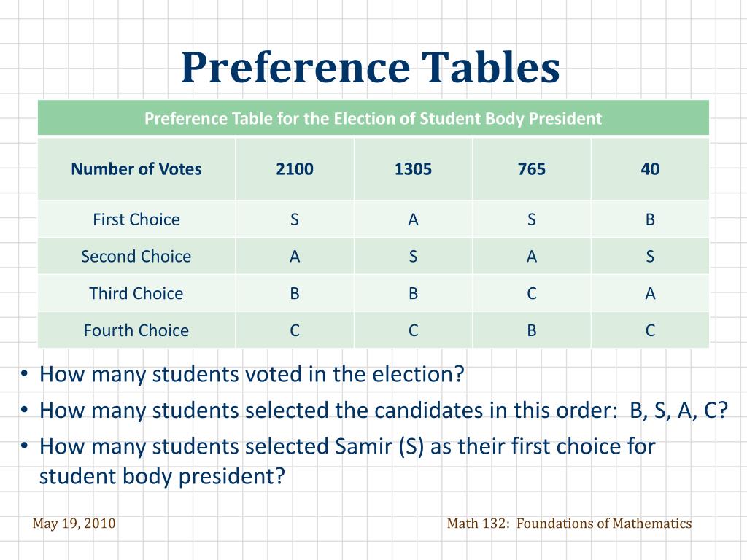This screenshot has width=747, height=560.
Task: Click the First Choice cell under 1305
Action: click(413, 219)
